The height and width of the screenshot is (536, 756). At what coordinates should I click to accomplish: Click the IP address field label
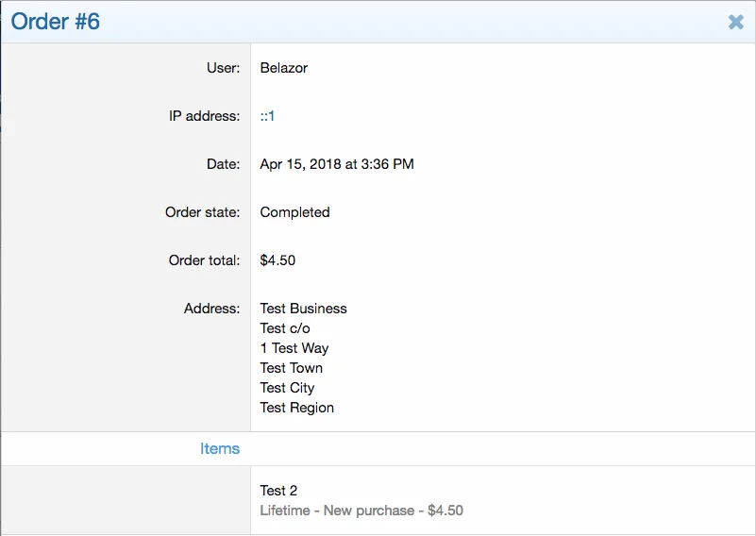pos(205,116)
